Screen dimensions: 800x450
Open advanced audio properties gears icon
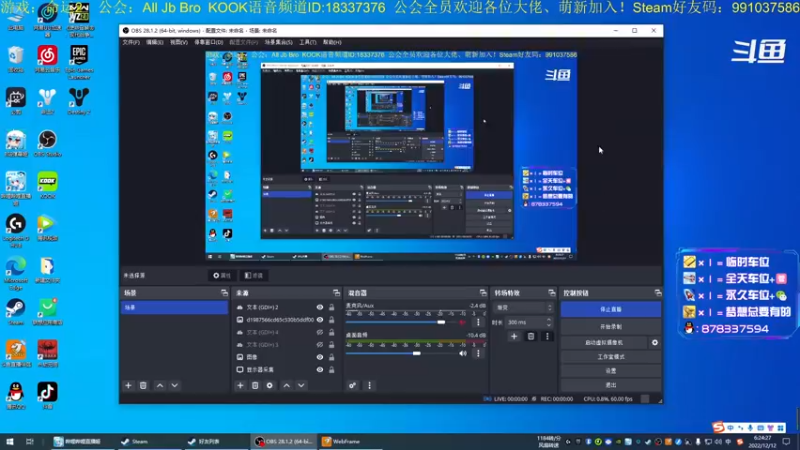point(353,386)
